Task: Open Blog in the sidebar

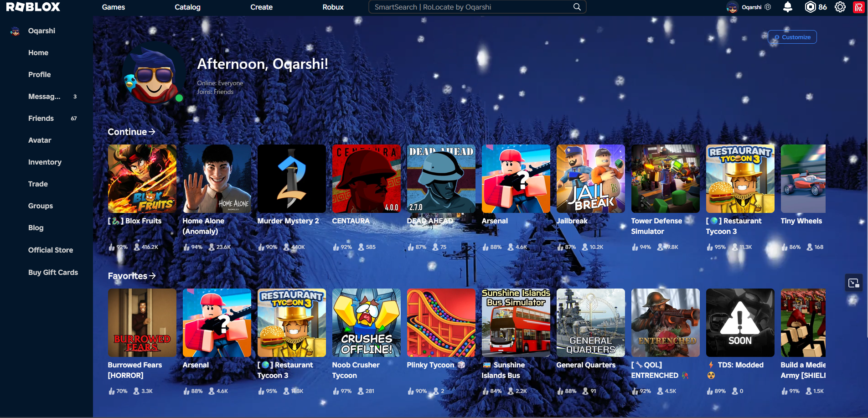Action: click(36, 227)
